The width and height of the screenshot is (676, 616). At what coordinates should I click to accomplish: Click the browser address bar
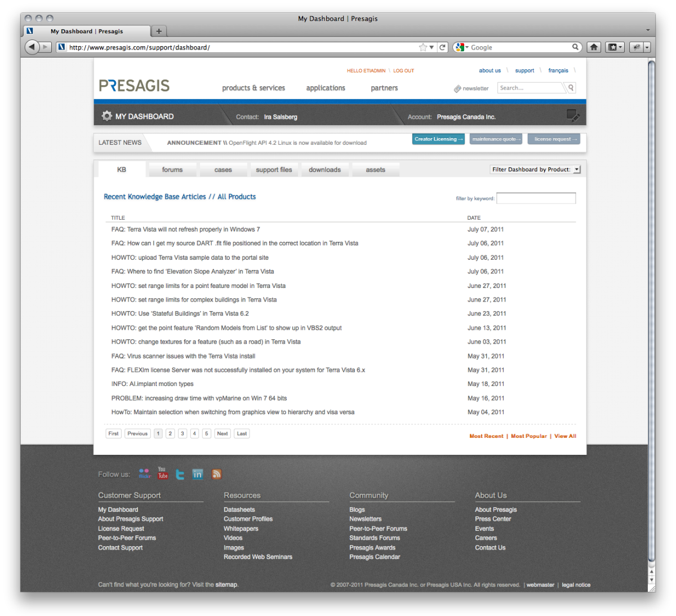242,47
